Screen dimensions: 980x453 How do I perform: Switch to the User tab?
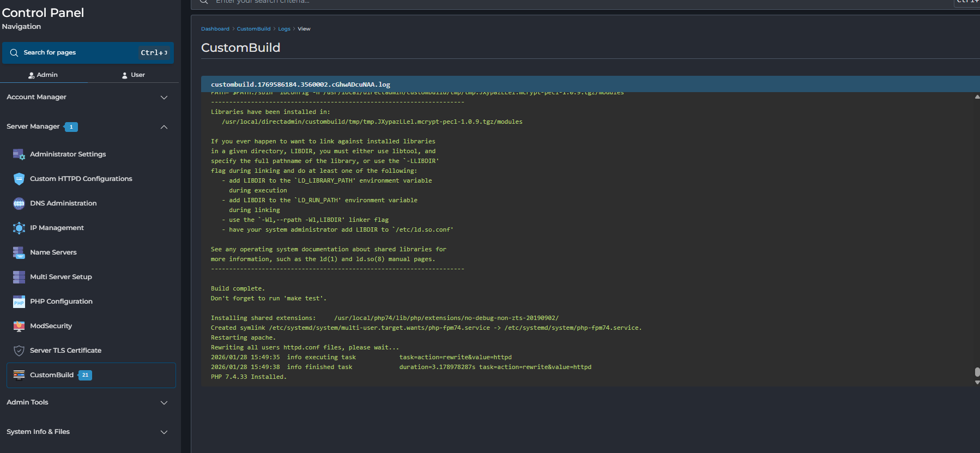[x=134, y=75]
